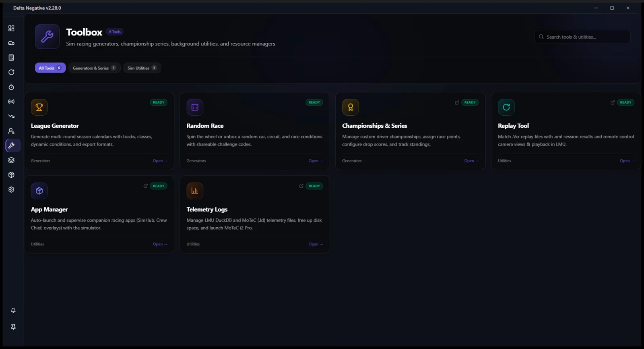
Task: Click the Championships & Series award icon
Action: point(351,107)
